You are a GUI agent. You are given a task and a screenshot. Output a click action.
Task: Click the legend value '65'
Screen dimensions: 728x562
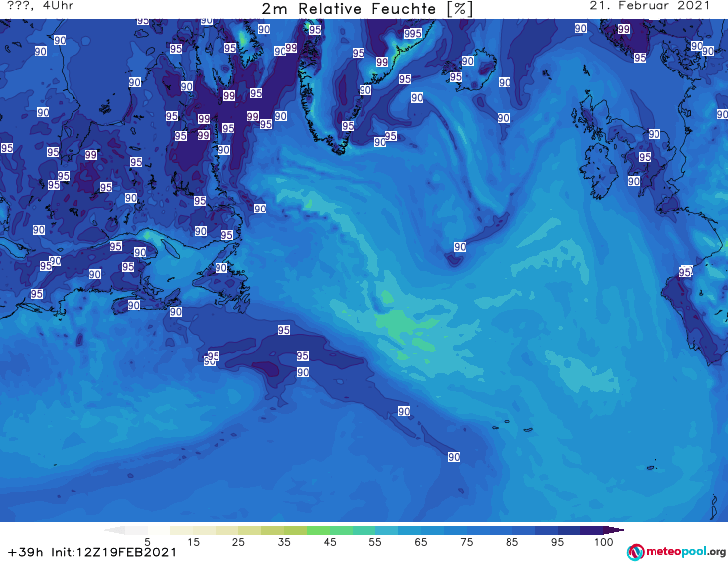[421, 542]
